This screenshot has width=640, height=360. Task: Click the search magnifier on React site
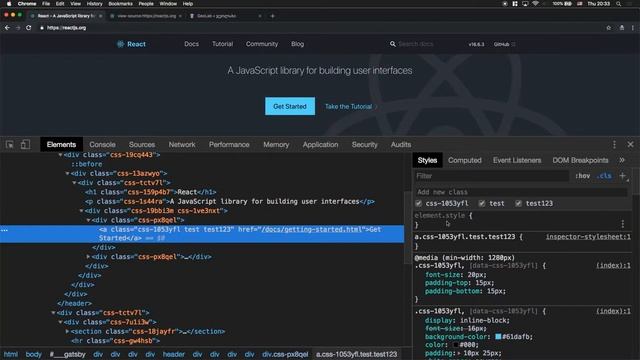point(392,44)
